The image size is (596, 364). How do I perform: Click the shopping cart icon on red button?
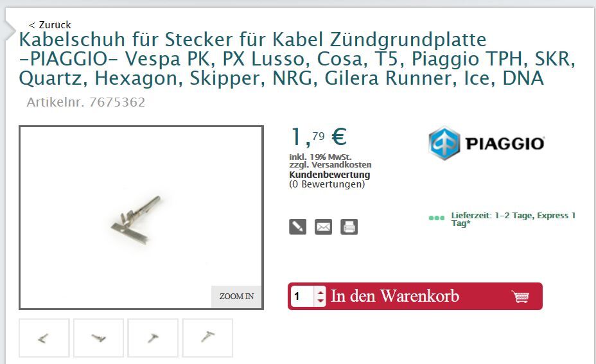point(520,297)
